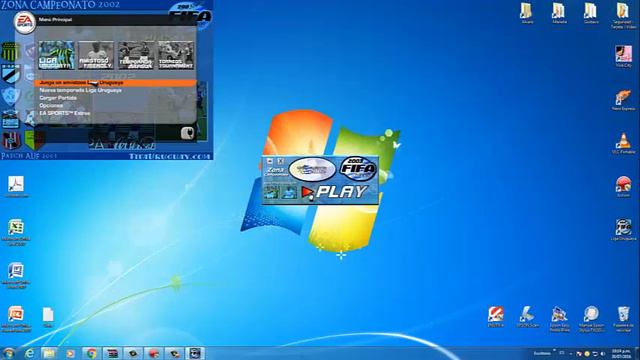Click the green and black club crest
This screenshot has height=360, width=640.
pos(34,140)
